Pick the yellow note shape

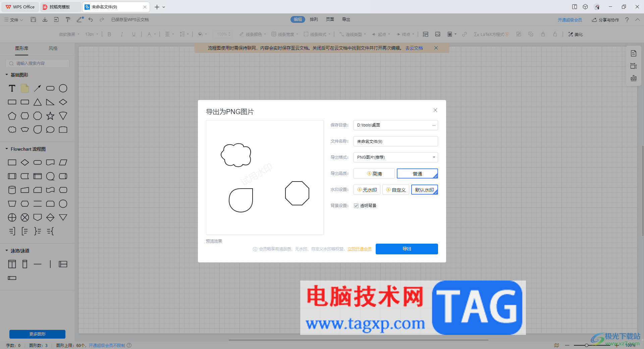(x=25, y=88)
